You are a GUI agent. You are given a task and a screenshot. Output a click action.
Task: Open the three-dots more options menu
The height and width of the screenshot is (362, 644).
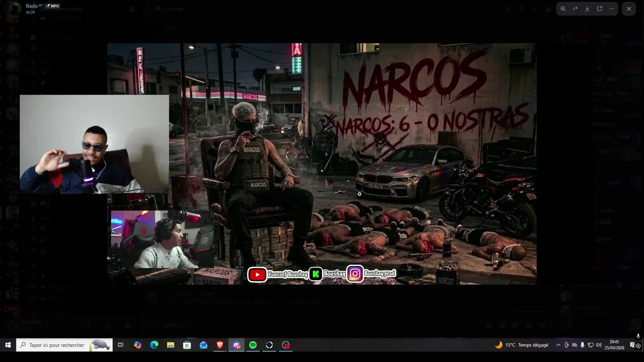click(x=611, y=9)
